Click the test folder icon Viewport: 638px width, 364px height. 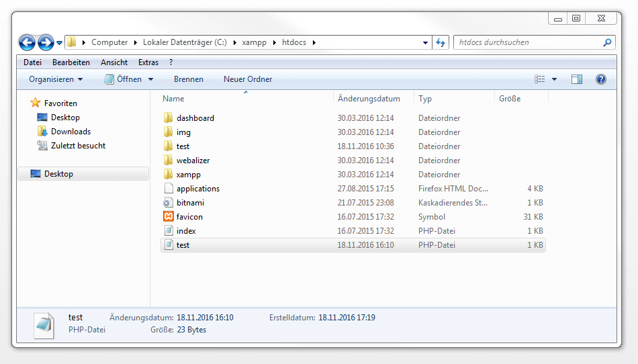168,146
